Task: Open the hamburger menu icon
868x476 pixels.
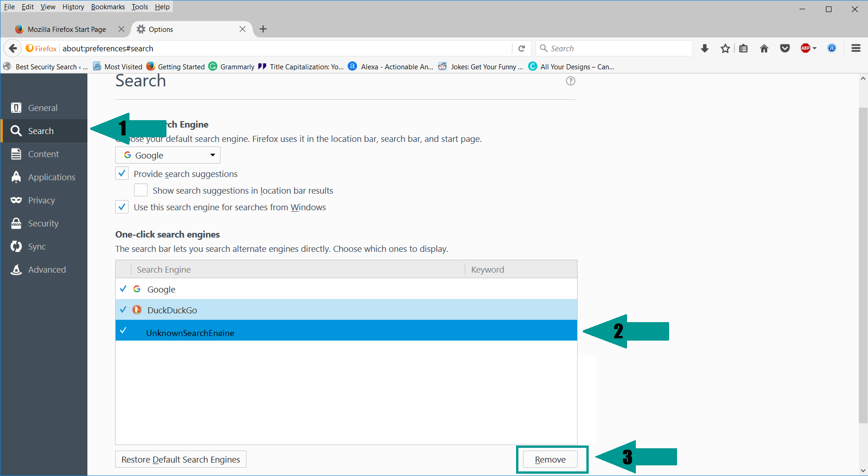Action: coord(856,49)
